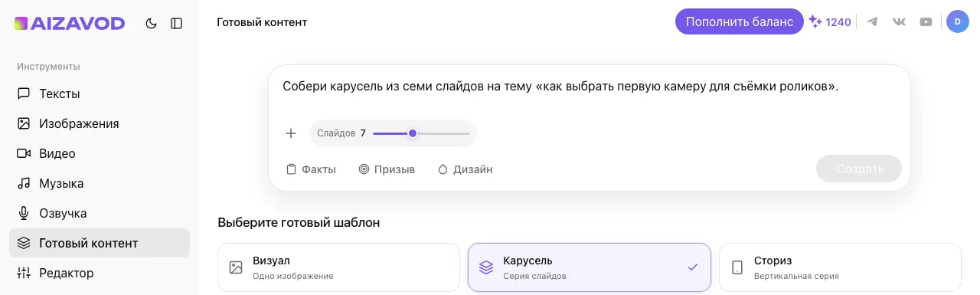Image resolution: width=980 pixels, height=295 pixels.
Task: Open the Призыв option
Action: pos(387,169)
